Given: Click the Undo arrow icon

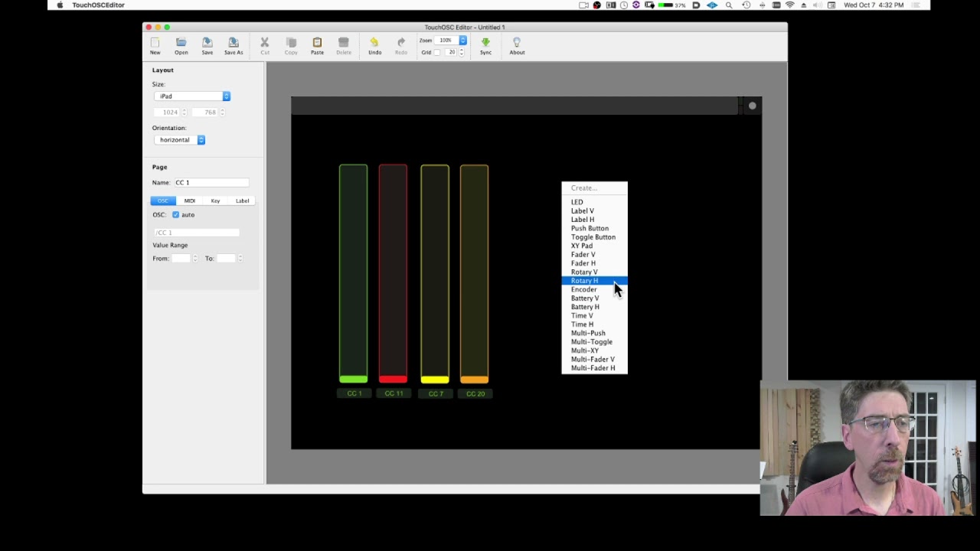Looking at the screenshot, I should coord(374,42).
